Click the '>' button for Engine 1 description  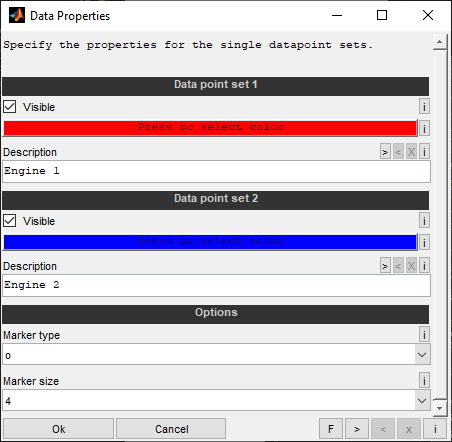tap(385, 152)
